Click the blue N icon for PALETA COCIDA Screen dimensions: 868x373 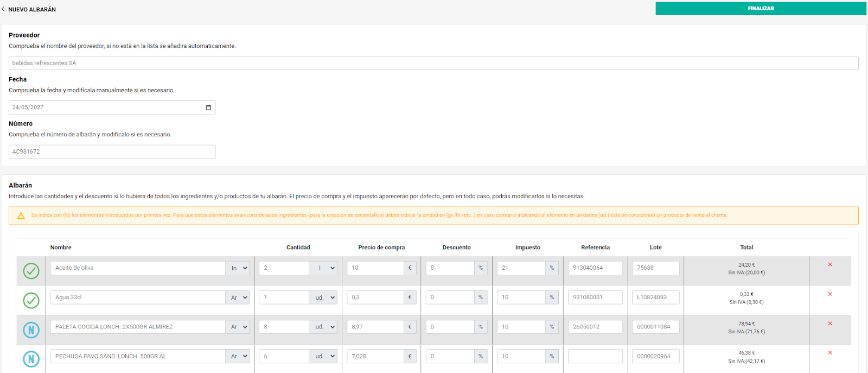[31, 330]
